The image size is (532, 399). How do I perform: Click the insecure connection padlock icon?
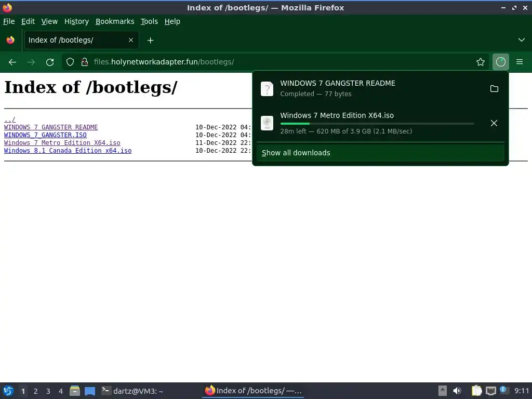pyautogui.click(x=85, y=62)
